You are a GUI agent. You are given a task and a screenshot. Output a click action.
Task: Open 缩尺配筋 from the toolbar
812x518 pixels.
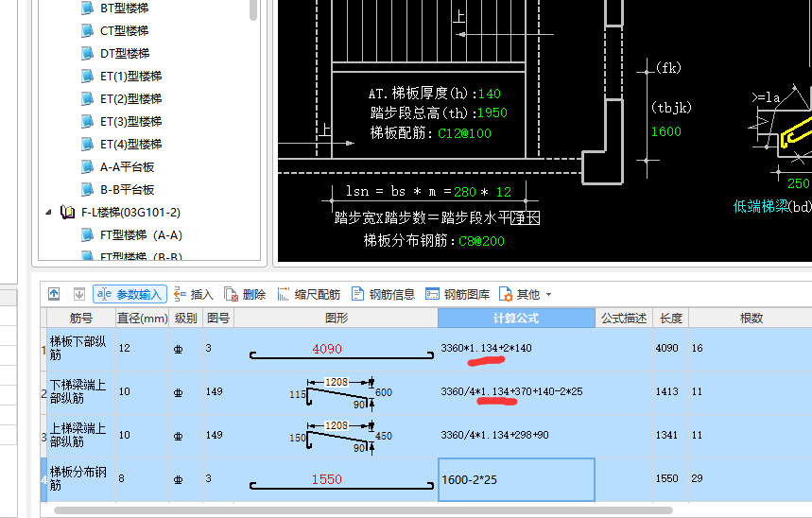pyautogui.click(x=309, y=294)
